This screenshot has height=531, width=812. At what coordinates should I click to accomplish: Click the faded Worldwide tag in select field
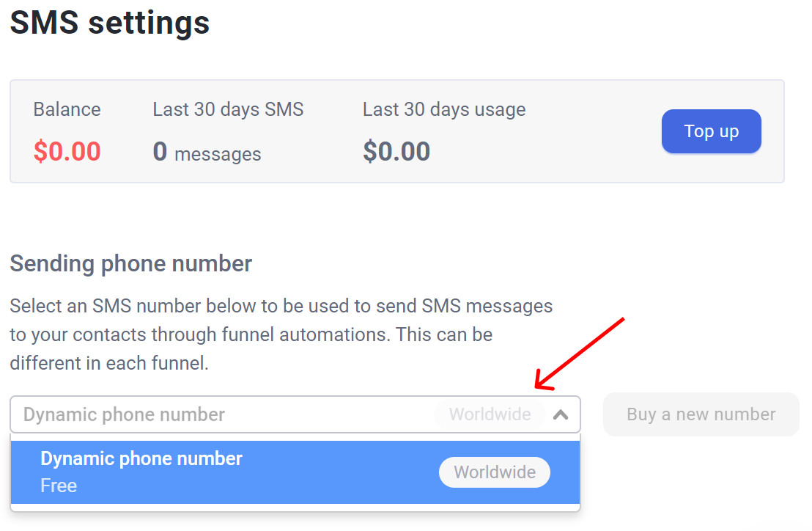click(490, 414)
